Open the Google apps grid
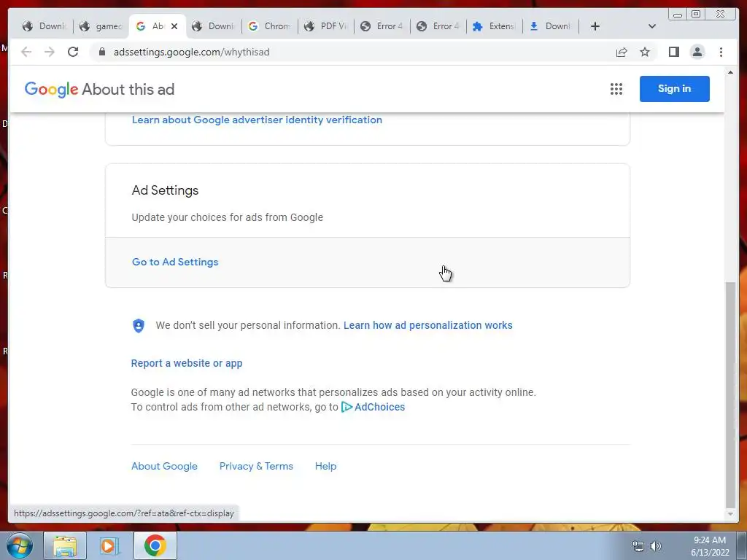The height and width of the screenshot is (560, 747). tap(616, 89)
